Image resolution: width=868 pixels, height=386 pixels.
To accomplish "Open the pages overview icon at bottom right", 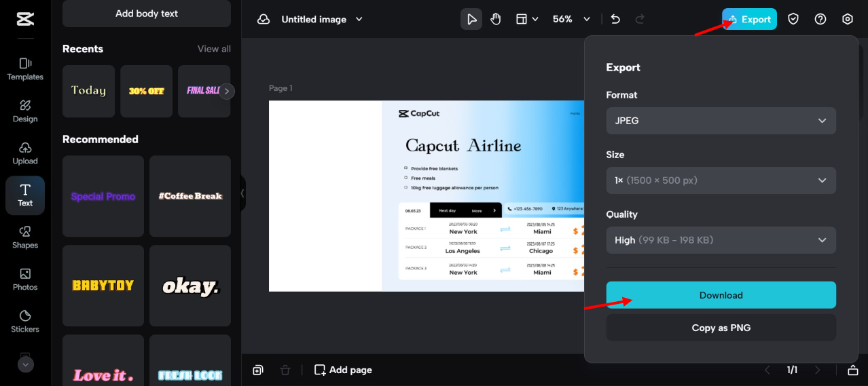I will 853,370.
